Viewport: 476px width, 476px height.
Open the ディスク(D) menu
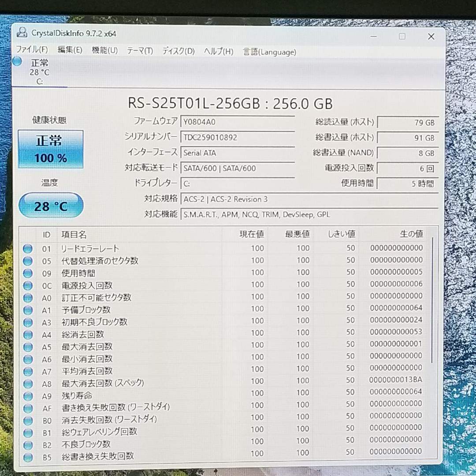[x=178, y=51]
